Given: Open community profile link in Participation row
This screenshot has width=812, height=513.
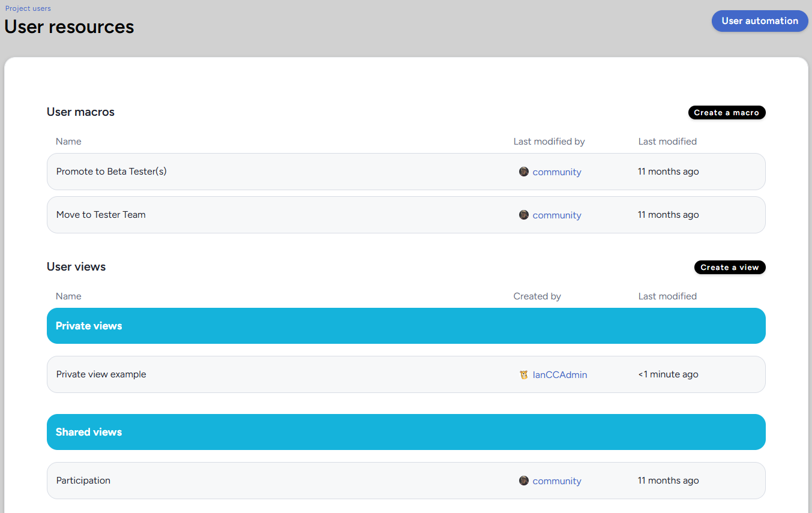Looking at the screenshot, I should pos(556,481).
